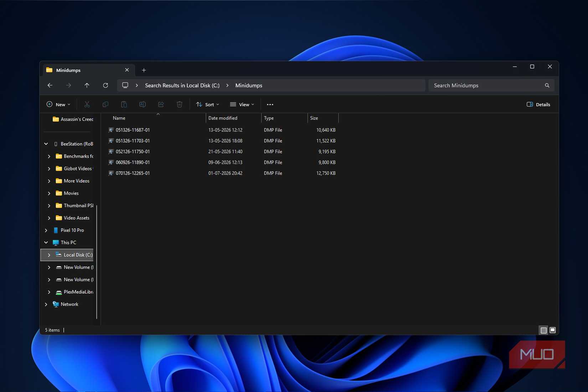588x392 pixels.
Task: Click the PlexMediaLibrary drive icon
Action: point(59,292)
